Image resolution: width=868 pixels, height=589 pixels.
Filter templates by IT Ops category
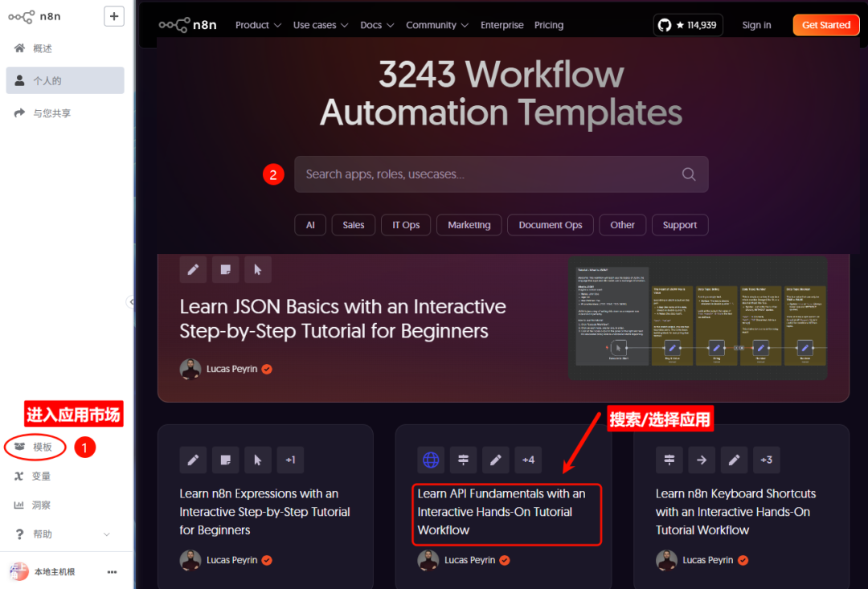click(406, 225)
